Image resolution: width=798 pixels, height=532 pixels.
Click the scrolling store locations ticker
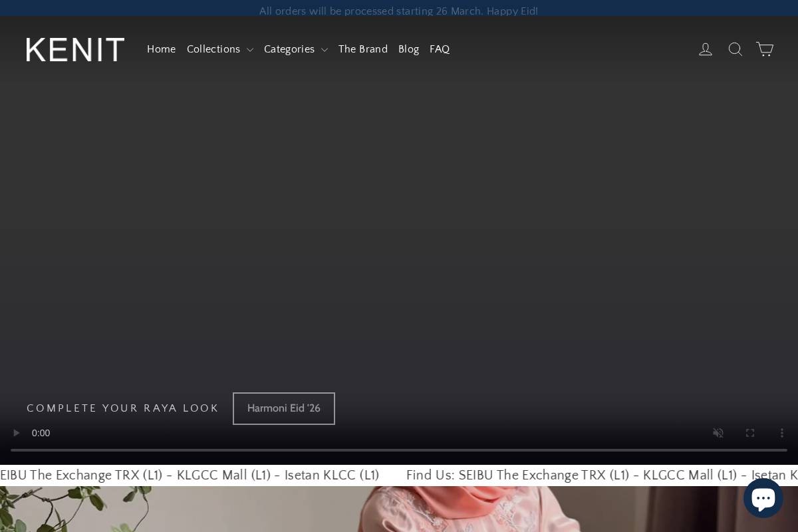pos(399,475)
